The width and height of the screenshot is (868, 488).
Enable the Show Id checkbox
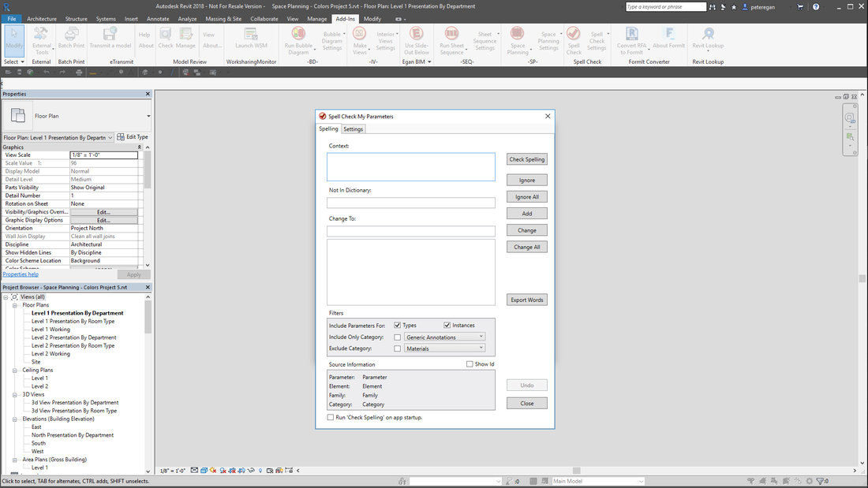[470, 364]
